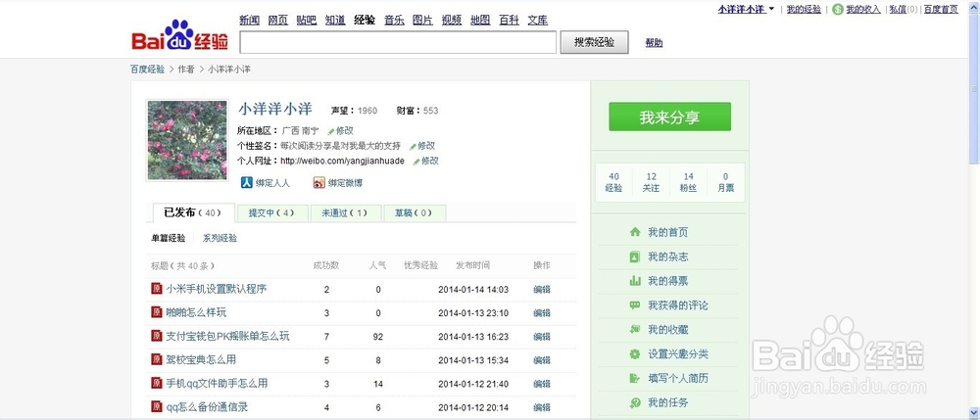The width and height of the screenshot is (980, 420).
Task: Click original badge icon beside 小米手机设置默认程序
Action: (x=157, y=288)
